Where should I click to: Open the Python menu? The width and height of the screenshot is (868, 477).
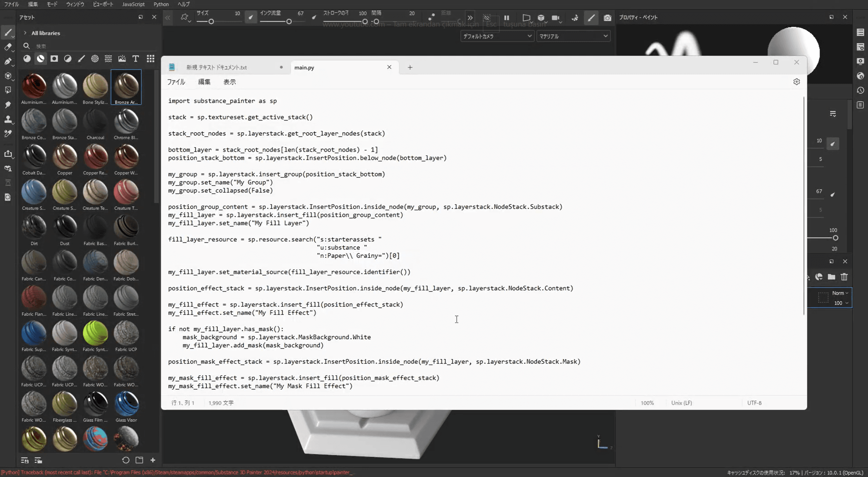(161, 4)
